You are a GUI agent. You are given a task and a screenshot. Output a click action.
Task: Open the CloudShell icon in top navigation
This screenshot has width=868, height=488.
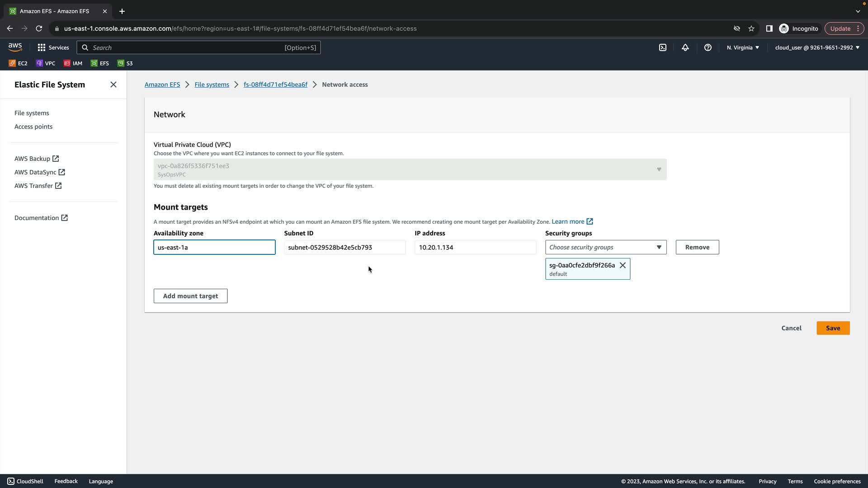click(662, 47)
